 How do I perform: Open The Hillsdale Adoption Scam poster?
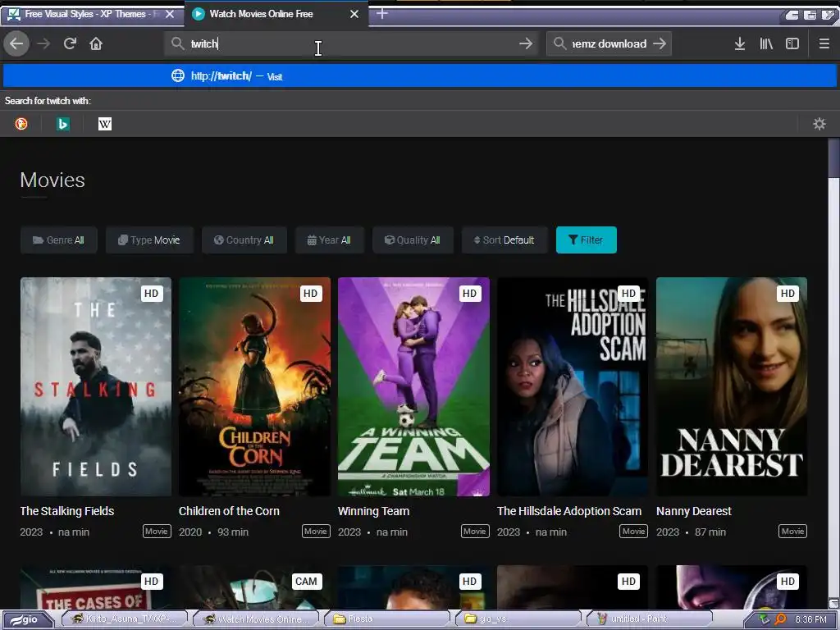point(572,386)
